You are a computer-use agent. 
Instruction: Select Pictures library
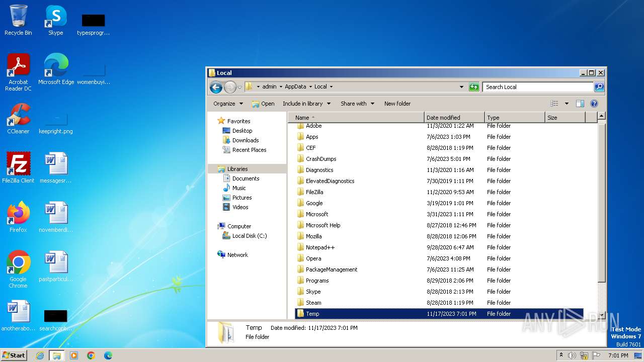click(x=242, y=198)
